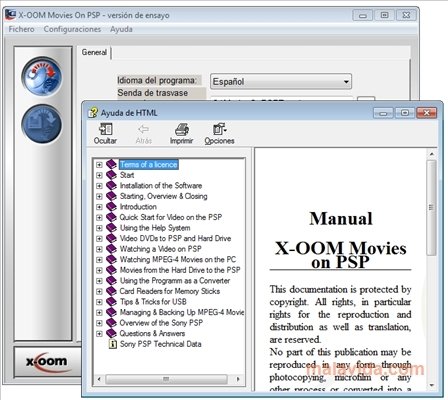Click book icon beside Using the Help System
The height and width of the screenshot is (400, 448).
(111, 228)
